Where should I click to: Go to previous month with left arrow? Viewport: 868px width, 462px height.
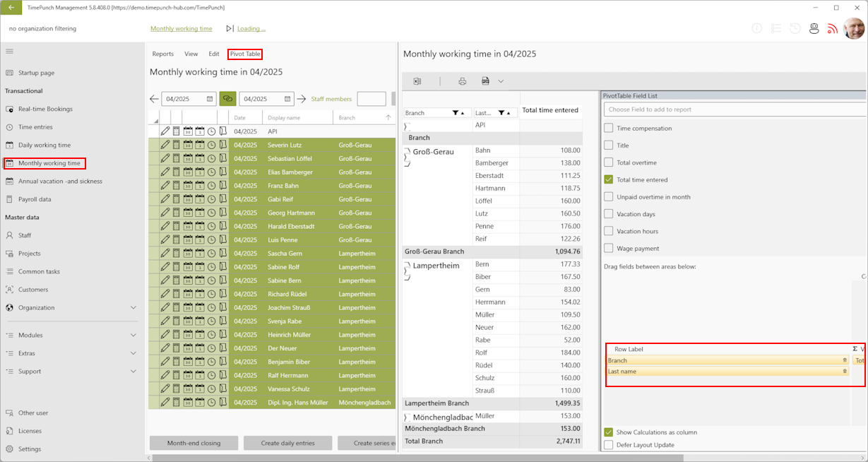tap(155, 99)
